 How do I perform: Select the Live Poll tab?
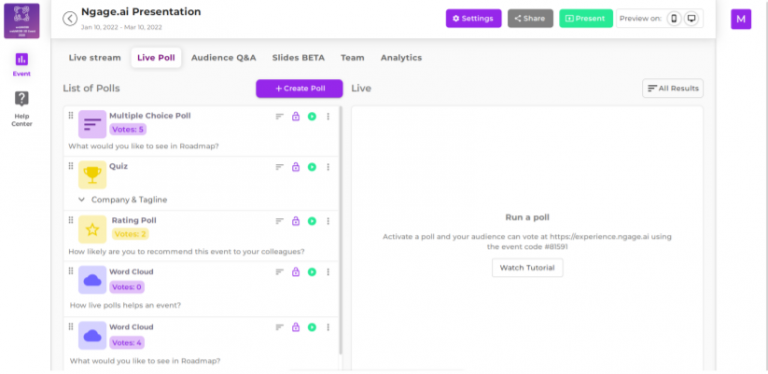(x=156, y=58)
